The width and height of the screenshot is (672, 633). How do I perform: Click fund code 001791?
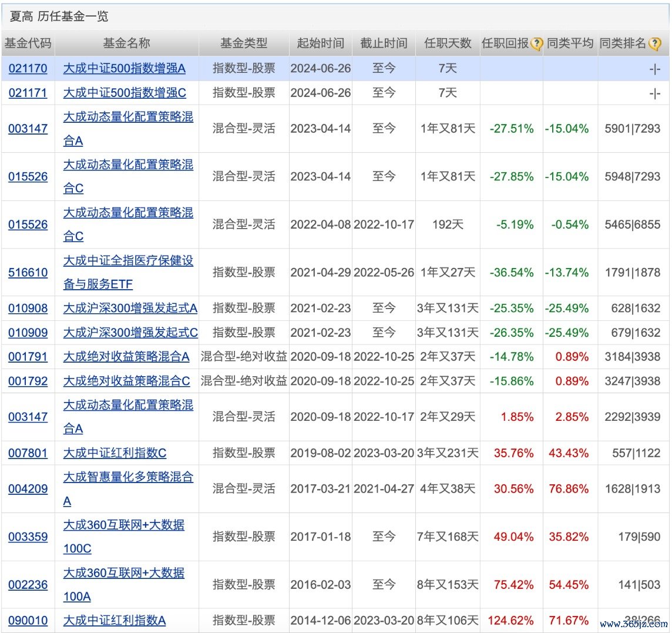[x=28, y=357]
